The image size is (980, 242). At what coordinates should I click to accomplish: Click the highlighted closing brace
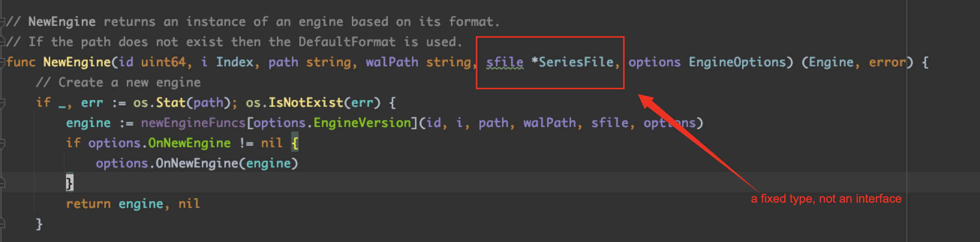70,183
